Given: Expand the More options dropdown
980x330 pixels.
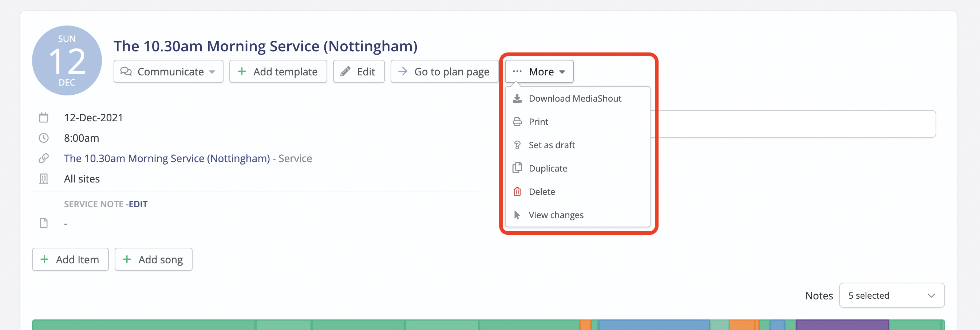Looking at the screenshot, I should click(539, 71).
